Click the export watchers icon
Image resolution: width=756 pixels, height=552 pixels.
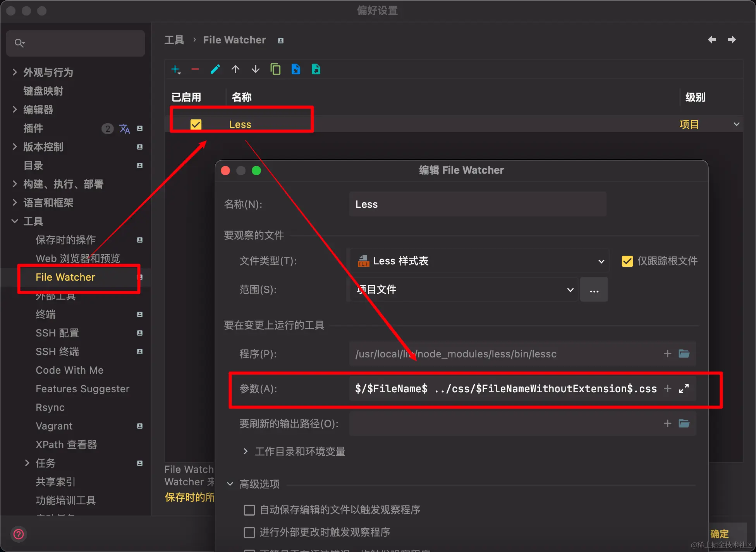[316, 69]
